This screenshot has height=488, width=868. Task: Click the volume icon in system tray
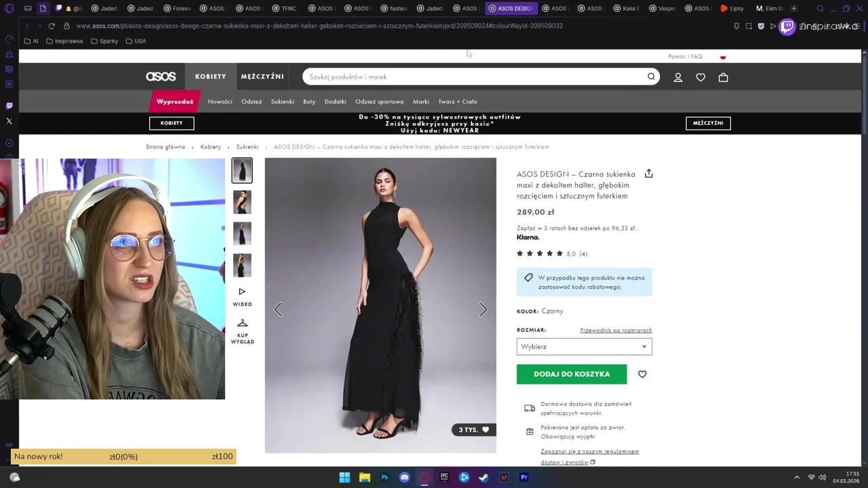pos(824,477)
